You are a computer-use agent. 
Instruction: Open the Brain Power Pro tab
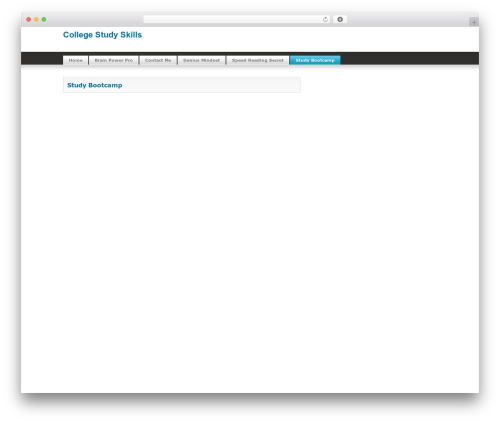[x=114, y=60]
